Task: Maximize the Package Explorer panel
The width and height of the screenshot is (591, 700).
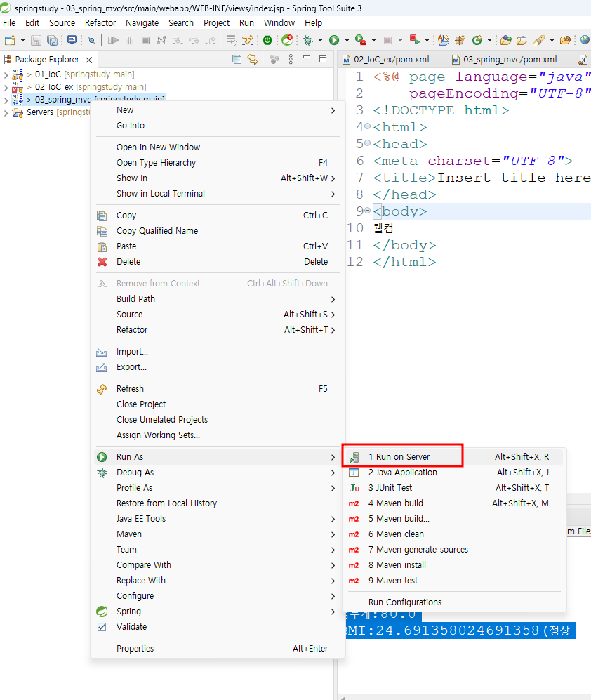Action: (x=323, y=59)
